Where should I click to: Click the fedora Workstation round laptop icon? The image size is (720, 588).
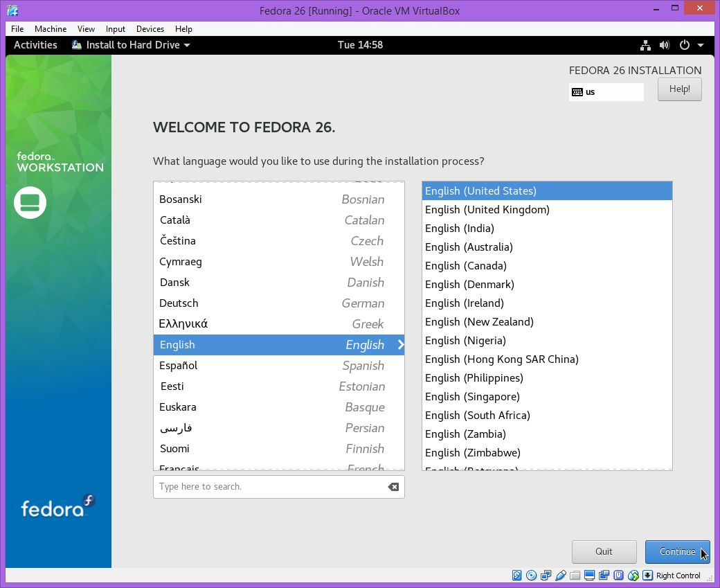pyautogui.click(x=30, y=202)
